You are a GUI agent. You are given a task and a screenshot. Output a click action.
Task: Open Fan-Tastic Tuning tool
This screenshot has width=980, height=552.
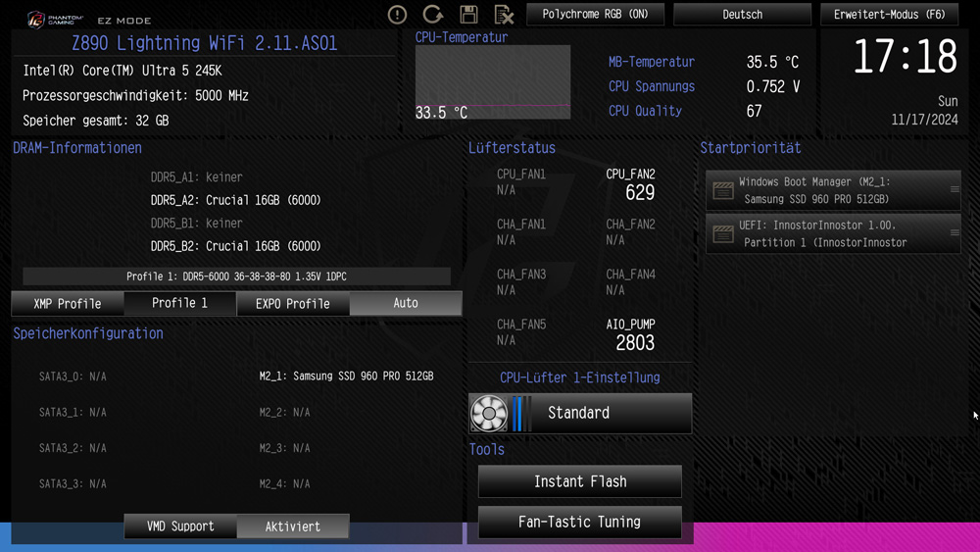(x=580, y=522)
